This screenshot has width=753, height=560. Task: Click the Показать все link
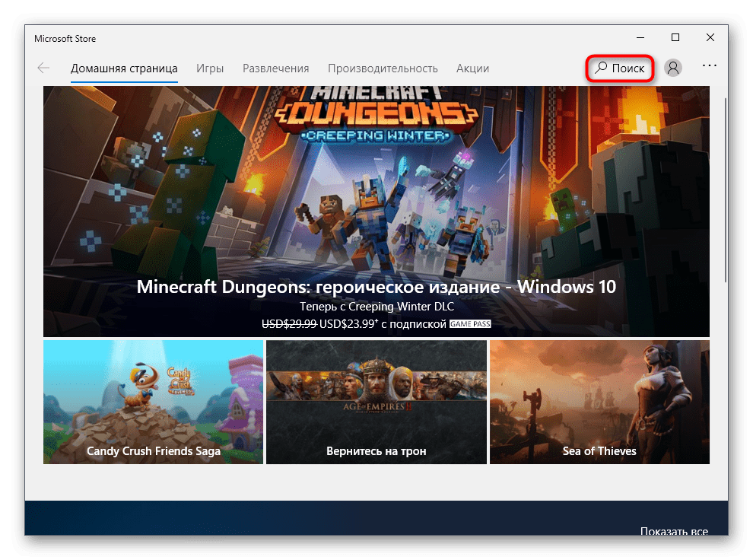coord(674,531)
